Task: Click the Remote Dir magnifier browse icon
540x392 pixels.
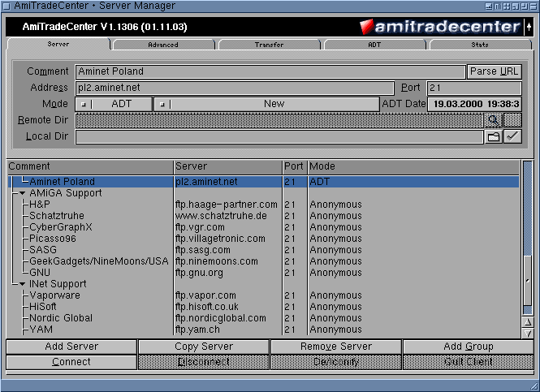Action: tap(492, 120)
